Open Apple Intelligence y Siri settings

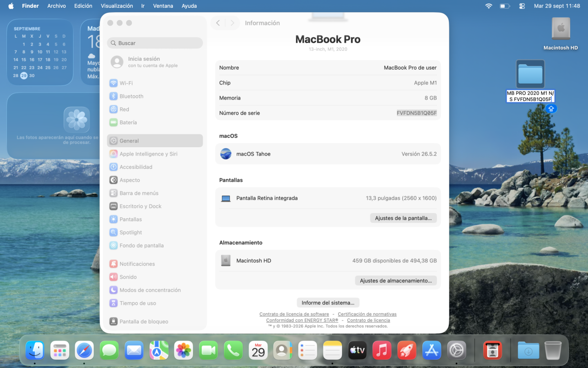point(155,154)
